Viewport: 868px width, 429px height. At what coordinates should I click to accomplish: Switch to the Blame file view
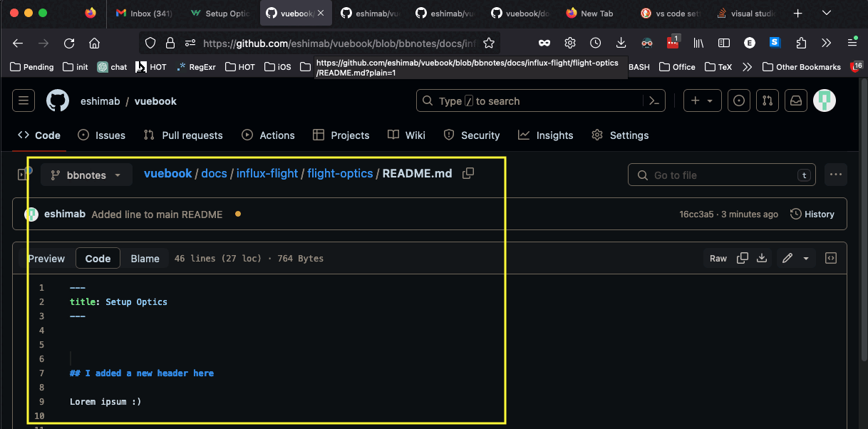(145, 259)
